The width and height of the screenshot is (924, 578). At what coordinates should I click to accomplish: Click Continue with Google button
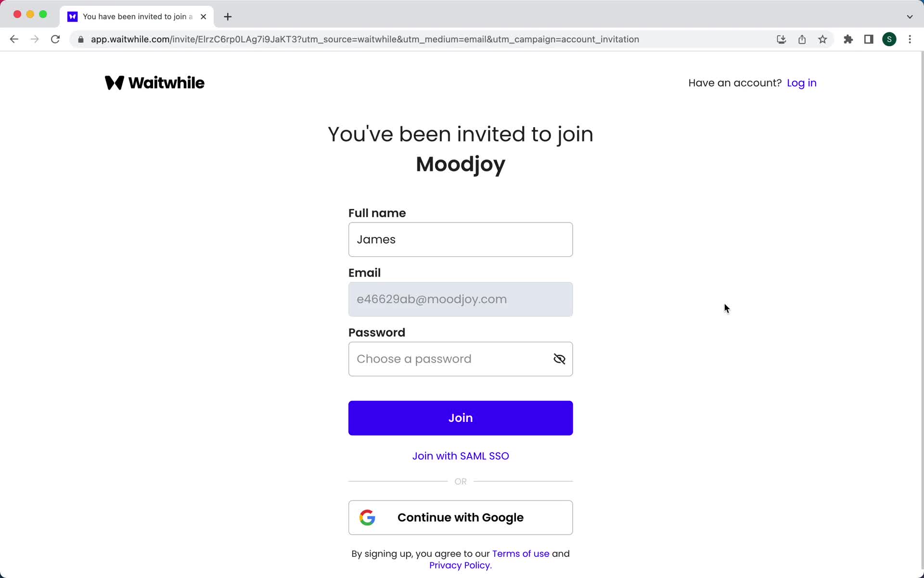click(461, 517)
